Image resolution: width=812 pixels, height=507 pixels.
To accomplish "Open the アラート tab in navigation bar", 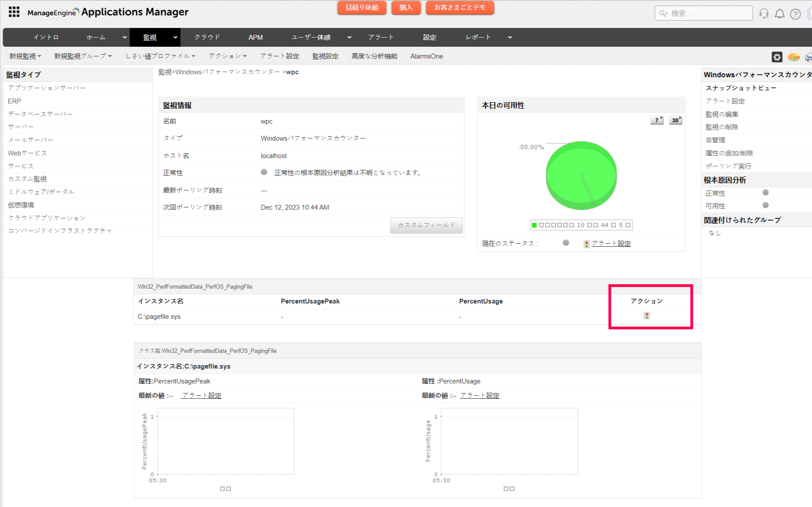I will 380,38.
